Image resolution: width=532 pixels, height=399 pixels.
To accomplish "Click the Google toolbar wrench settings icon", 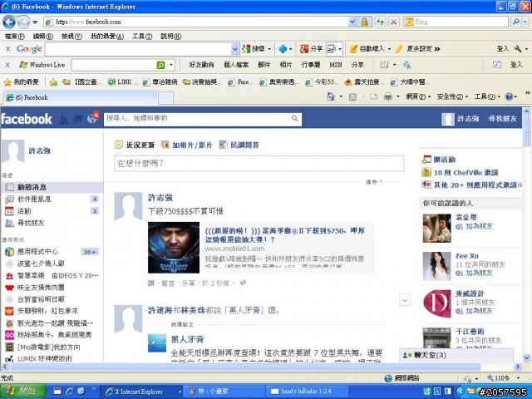I will pos(518,49).
